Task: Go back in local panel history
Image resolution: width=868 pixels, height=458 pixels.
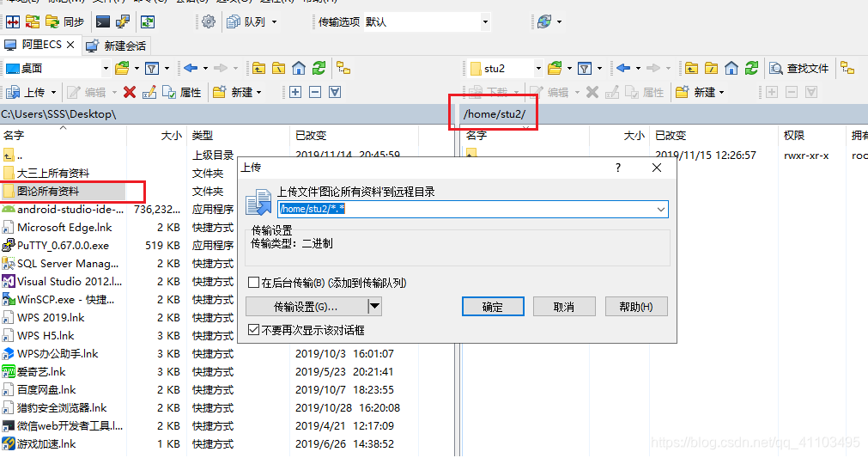Action: point(191,69)
